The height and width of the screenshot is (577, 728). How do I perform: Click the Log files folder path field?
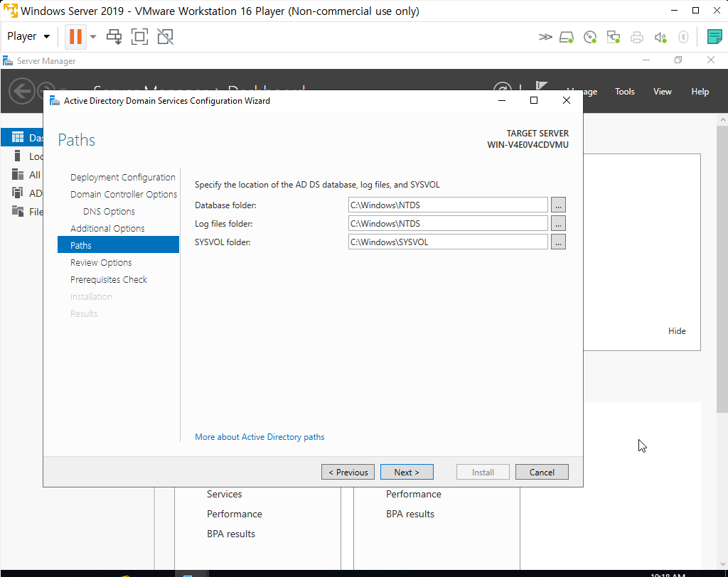(448, 223)
